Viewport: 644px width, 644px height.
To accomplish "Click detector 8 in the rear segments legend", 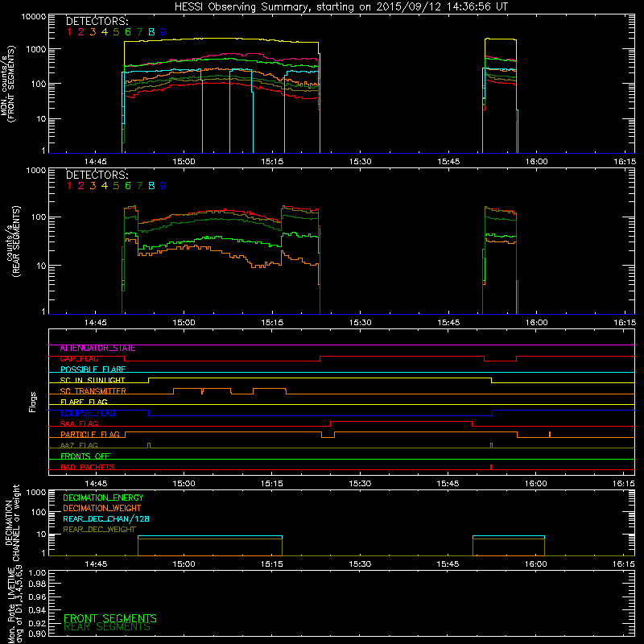I will tap(151, 186).
